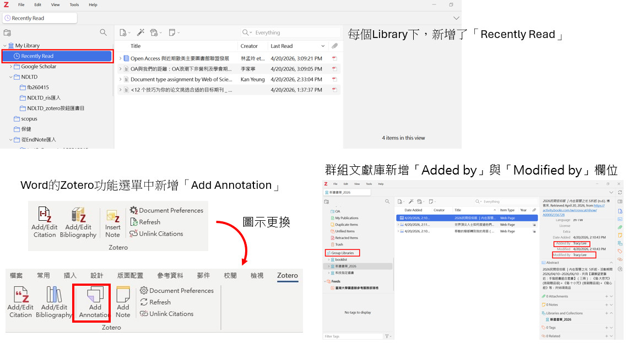The image size is (644, 359).
Task: Click the sync icon in the group library window
Action: [620, 192]
